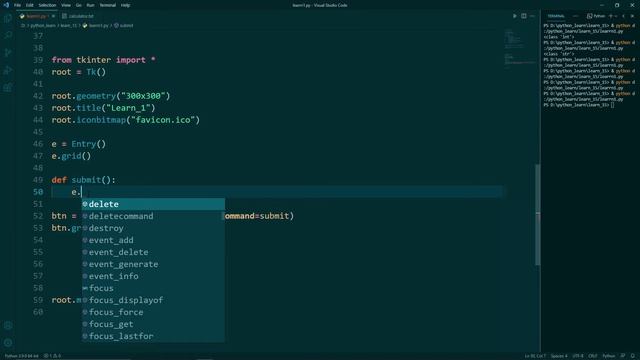Click Spaces: 4 indentation in status bar
This screenshot has height=360, width=640.
coord(559,356)
